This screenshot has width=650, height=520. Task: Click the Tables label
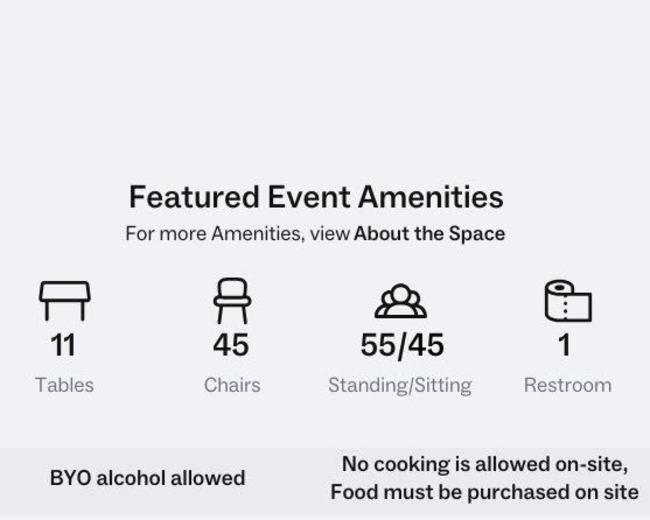(64, 385)
